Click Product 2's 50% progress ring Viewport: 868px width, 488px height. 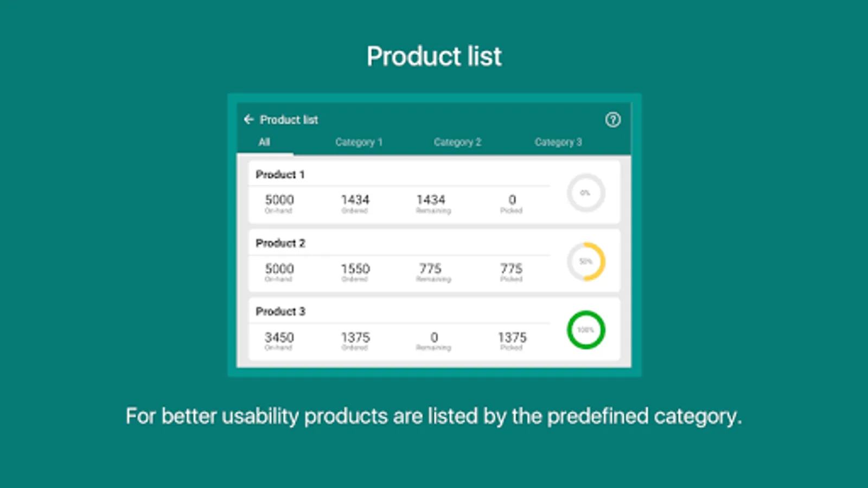click(x=586, y=261)
